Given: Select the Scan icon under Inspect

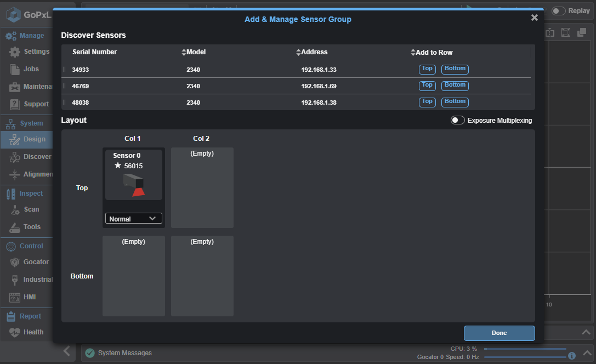Looking at the screenshot, I should [15, 209].
